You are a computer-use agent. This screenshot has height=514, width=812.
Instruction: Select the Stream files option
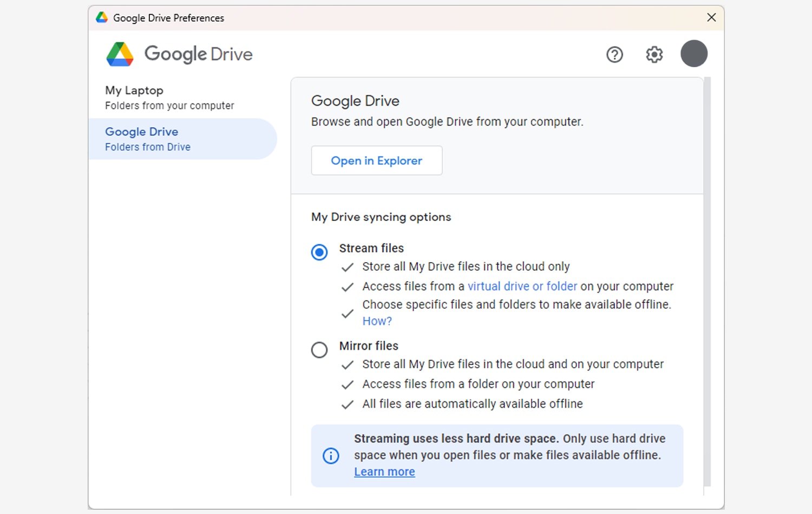[x=319, y=252]
